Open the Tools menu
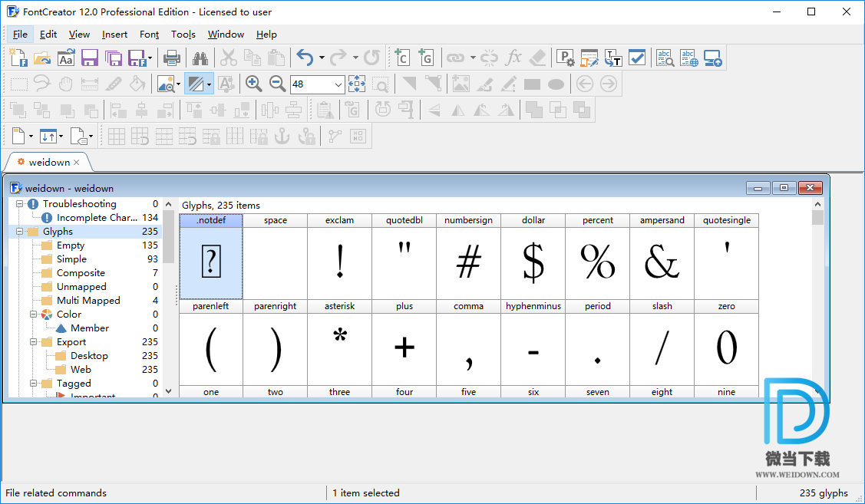The image size is (865, 504). point(183,35)
